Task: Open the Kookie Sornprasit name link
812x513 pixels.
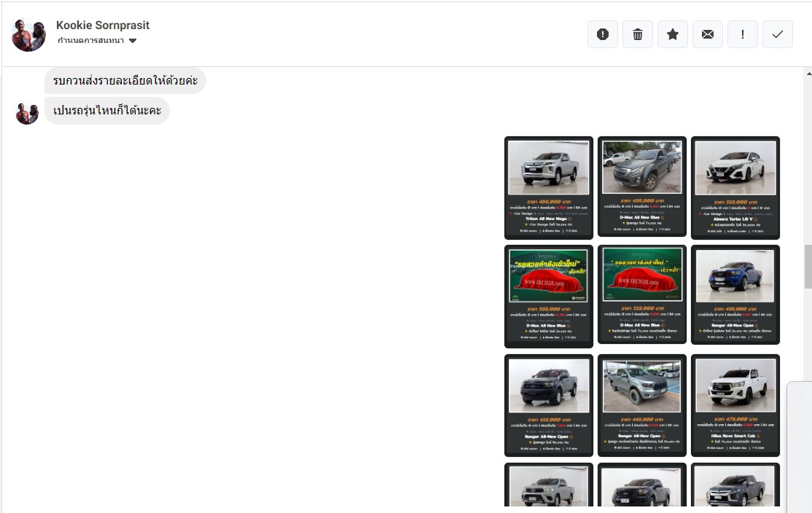Action: coord(103,25)
